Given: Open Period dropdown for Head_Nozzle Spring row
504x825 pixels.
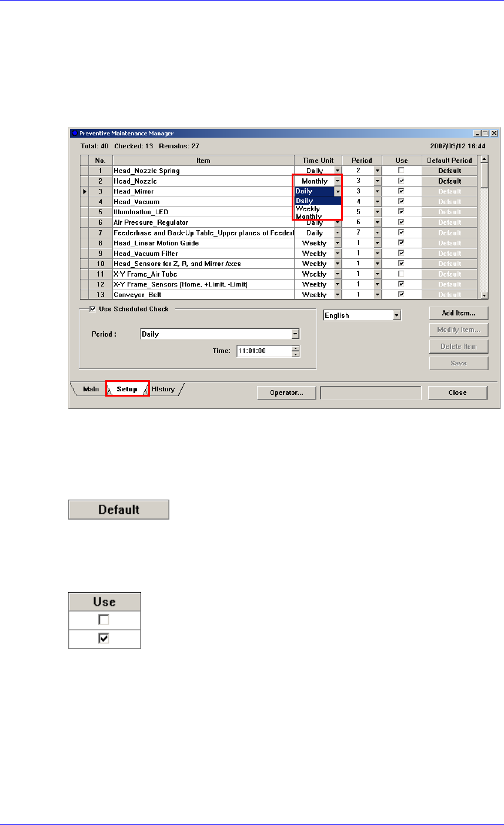Looking at the screenshot, I should pyautogui.click(x=378, y=171).
